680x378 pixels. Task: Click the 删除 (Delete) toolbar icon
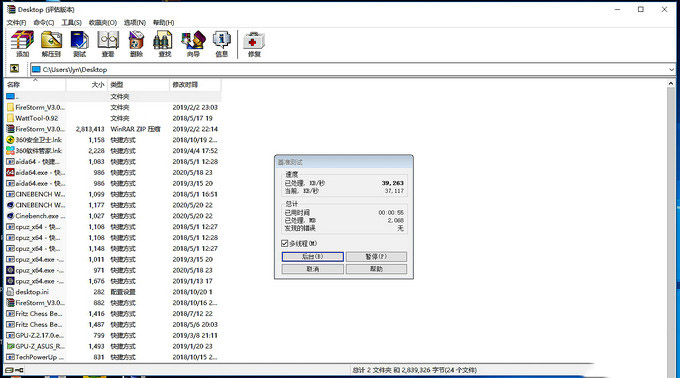[136, 44]
